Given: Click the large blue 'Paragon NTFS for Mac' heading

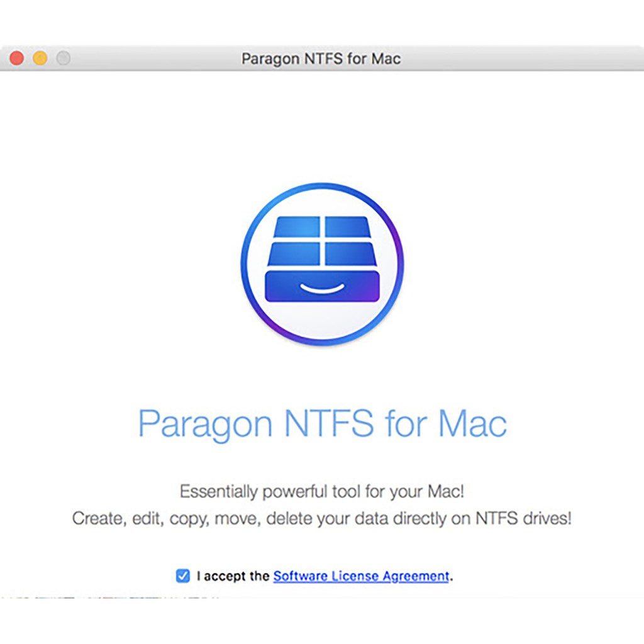Looking at the screenshot, I should point(323,425).
